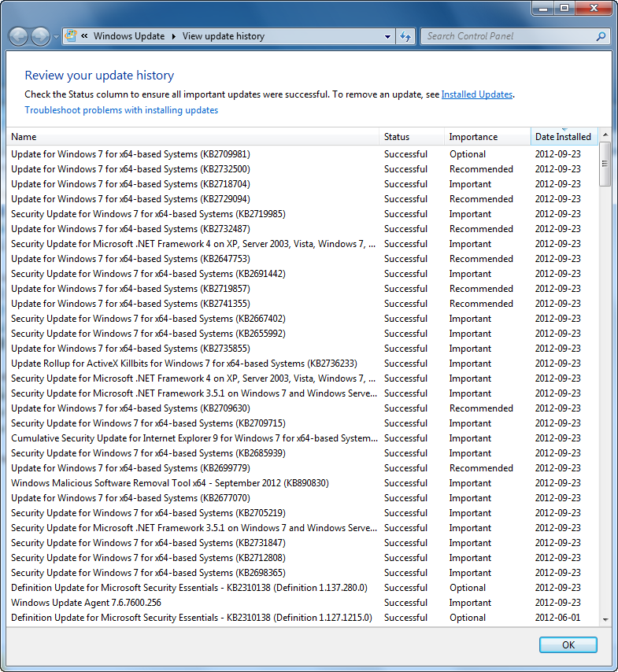Select Definition Update row with Definition 1.127.1215.0
This screenshot has width=618, height=672.
pyautogui.click(x=302, y=618)
